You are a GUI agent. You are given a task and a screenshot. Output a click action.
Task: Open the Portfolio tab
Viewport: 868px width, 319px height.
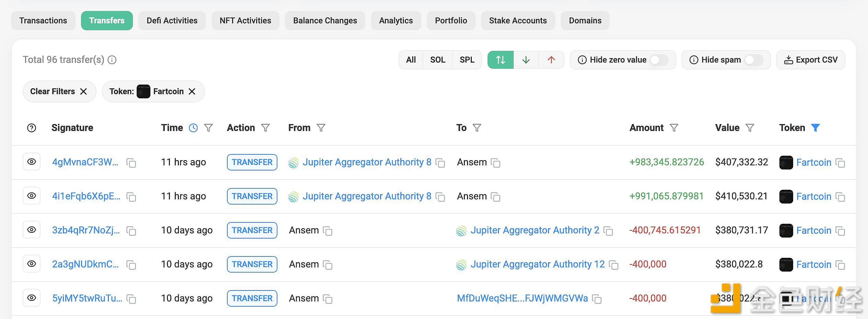[451, 21]
